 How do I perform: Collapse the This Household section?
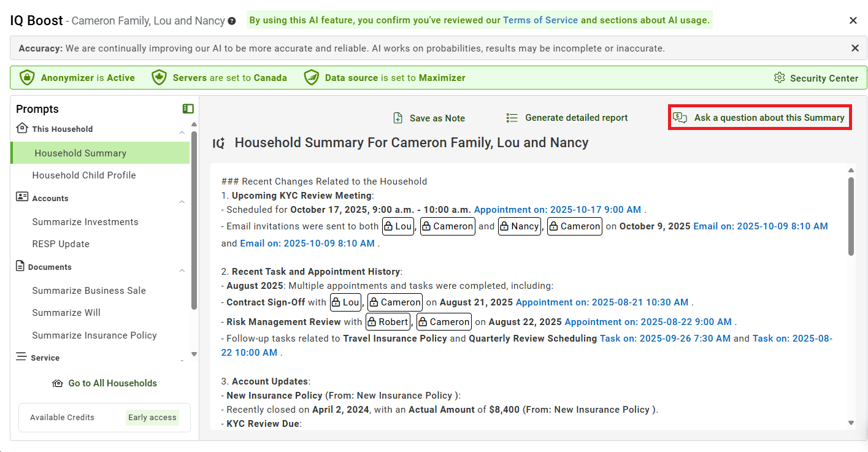point(182,132)
